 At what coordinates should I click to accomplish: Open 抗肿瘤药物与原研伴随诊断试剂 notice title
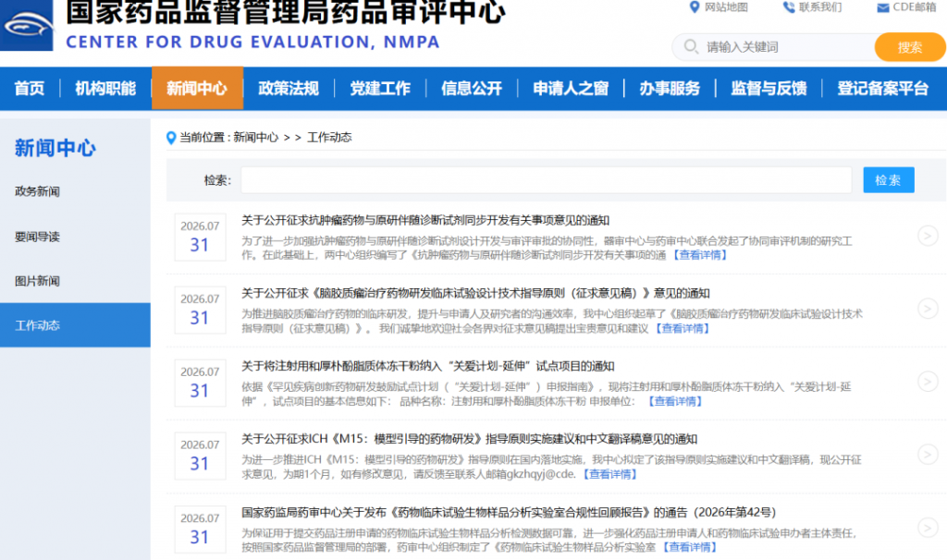coord(425,220)
